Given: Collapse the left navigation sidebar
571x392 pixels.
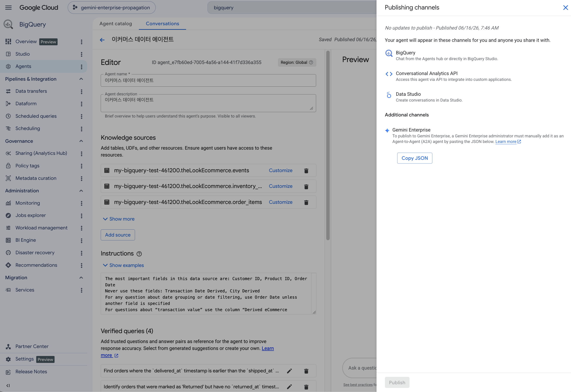Looking at the screenshot, I should pyautogui.click(x=8, y=385).
